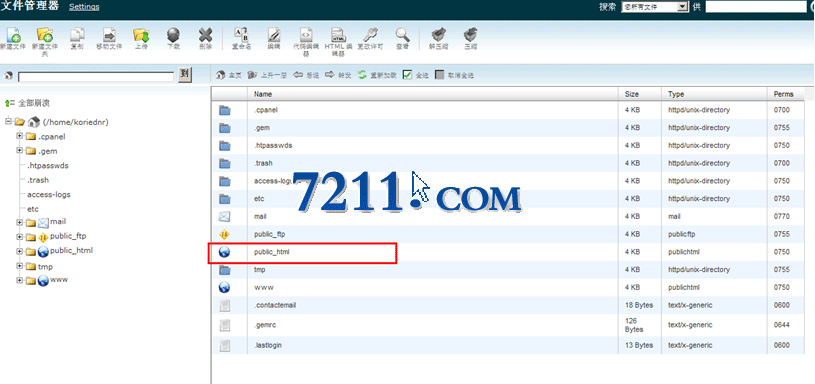Screen dimensions: 815x384
Task: Expand the mail tree node
Action: click(x=20, y=222)
